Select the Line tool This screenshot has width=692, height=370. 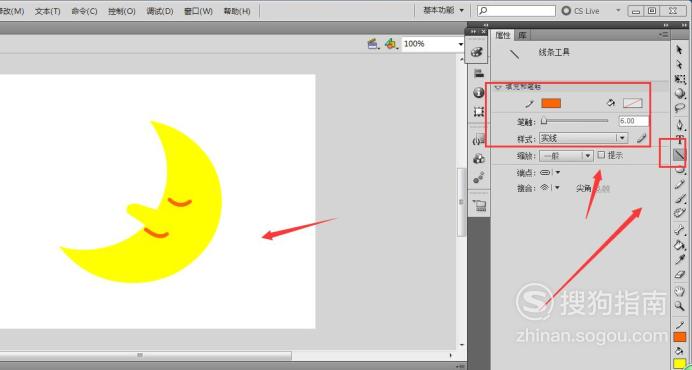679,155
